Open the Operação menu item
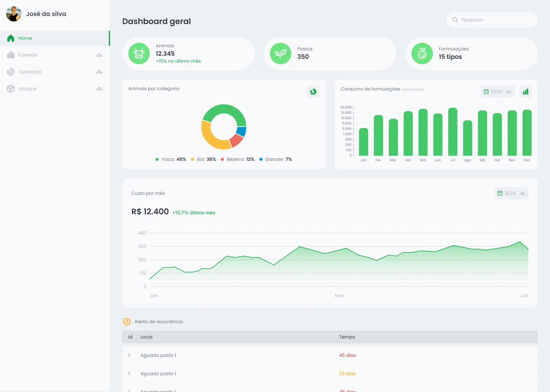This screenshot has height=392, width=550. tap(30, 72)
